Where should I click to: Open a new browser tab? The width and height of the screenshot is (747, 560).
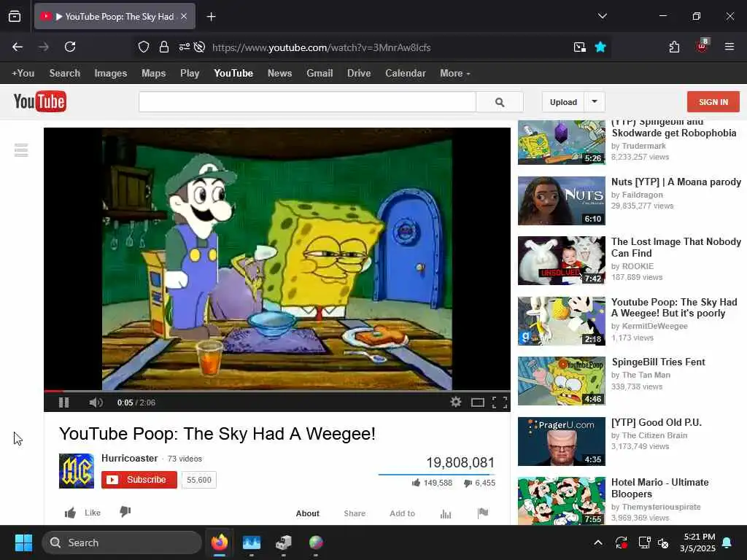[211, 17]
